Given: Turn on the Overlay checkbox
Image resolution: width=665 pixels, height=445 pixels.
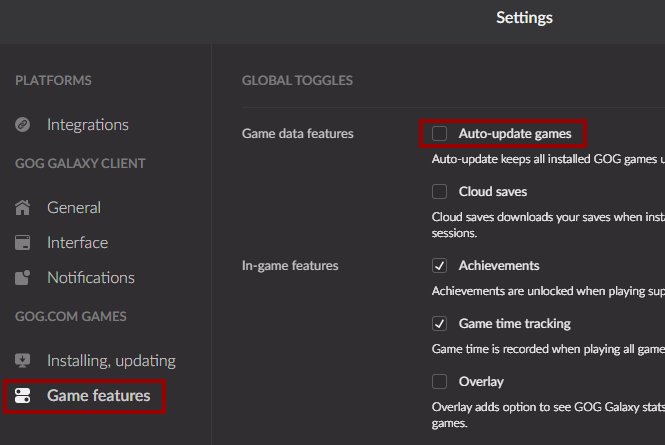Looking at the screenshot, I should pos(439,382).
